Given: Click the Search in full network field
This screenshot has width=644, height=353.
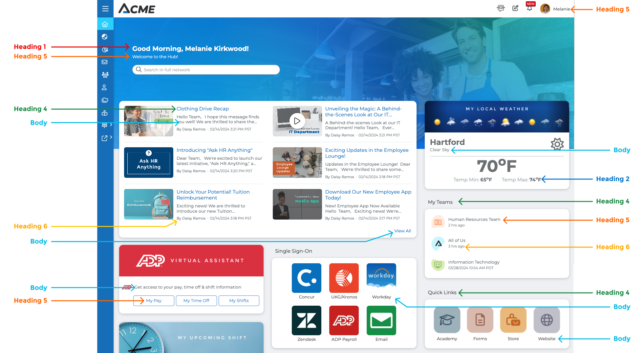Looking at the screenshot, I should point(206,70).
